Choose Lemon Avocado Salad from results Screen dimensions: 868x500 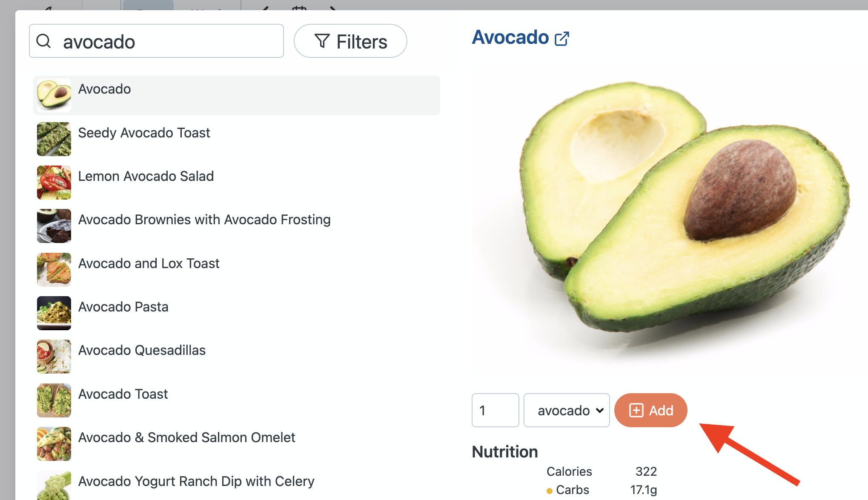coord(146,176)
